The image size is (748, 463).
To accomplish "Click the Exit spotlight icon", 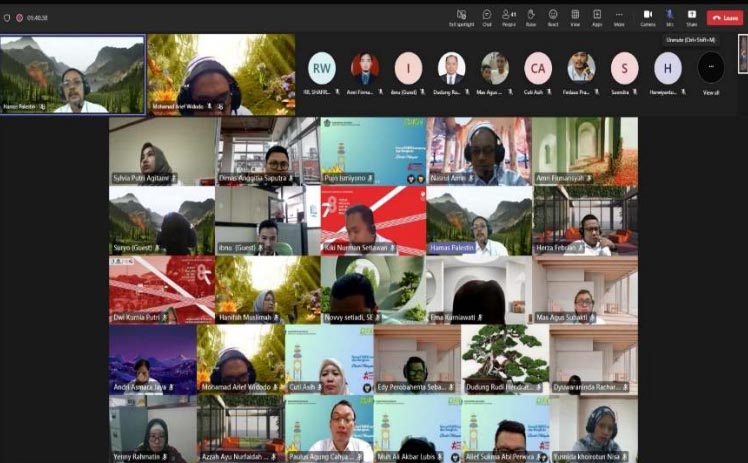I will [461, 17].
